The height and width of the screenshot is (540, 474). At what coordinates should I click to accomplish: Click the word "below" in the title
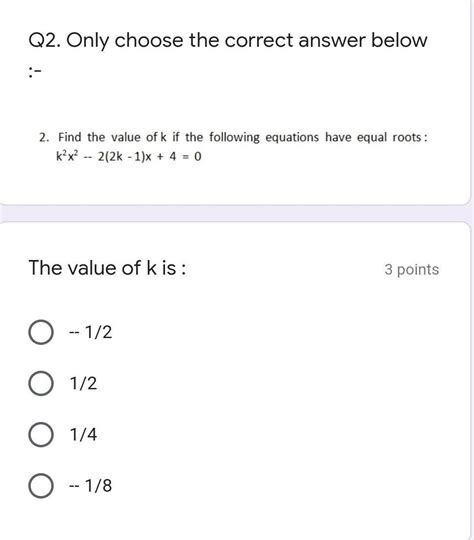click(x=399, y=40)
